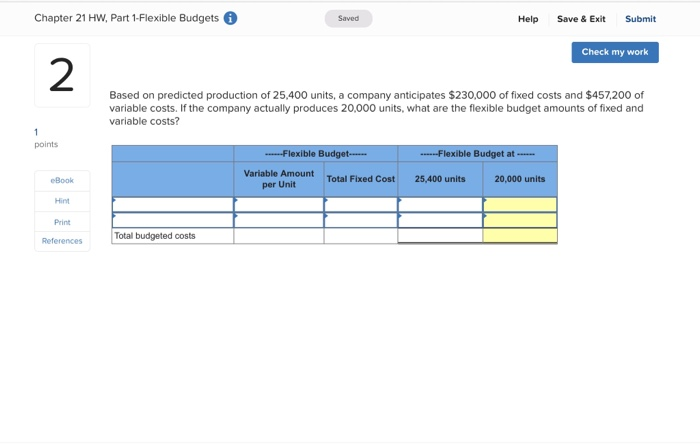
Task: Click the Check my work button
Action: pyautogui.click(x=615, y=52)
